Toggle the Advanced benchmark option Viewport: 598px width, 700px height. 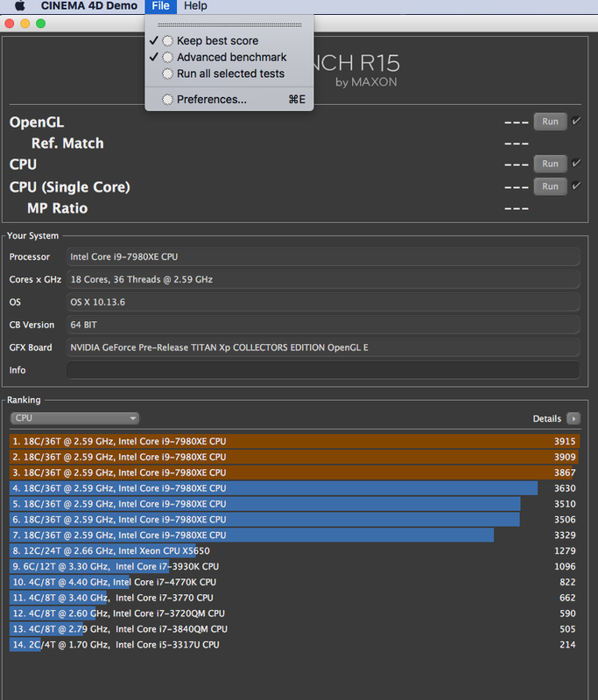pyautogui.click(x=229, y=57)
